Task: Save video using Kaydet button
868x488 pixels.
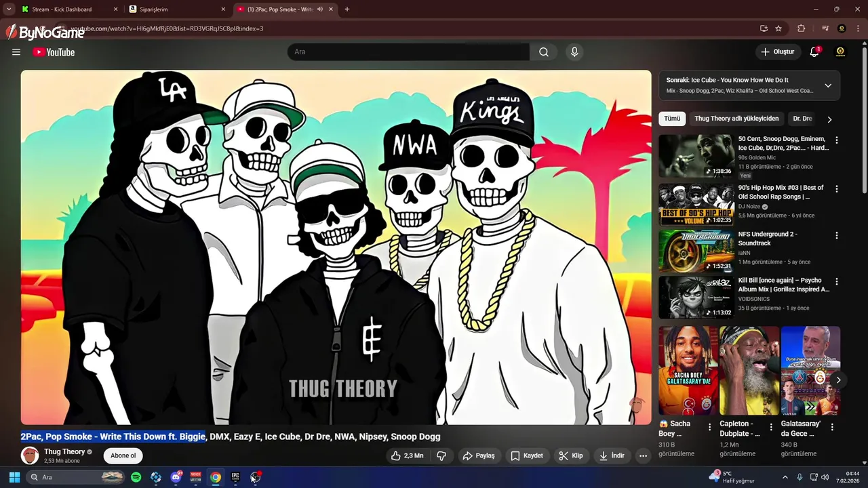Action: tap(527, 456)
